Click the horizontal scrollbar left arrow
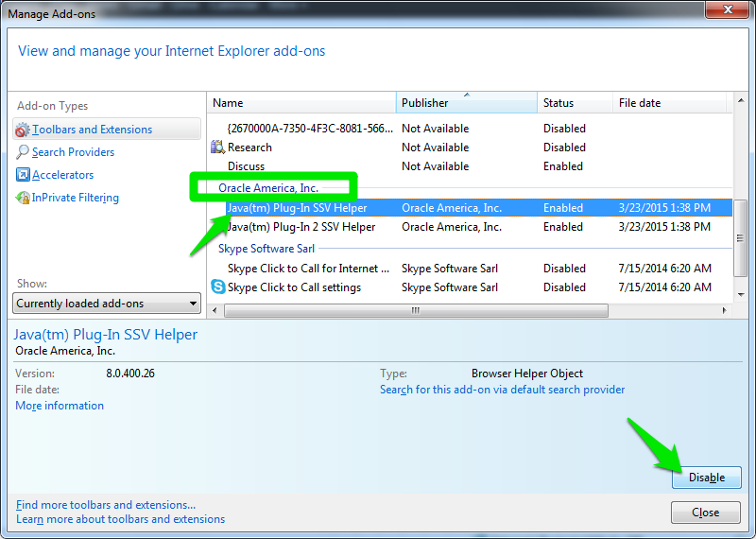The height and width of the screenshot is (539, 756). tap(215, 310)
